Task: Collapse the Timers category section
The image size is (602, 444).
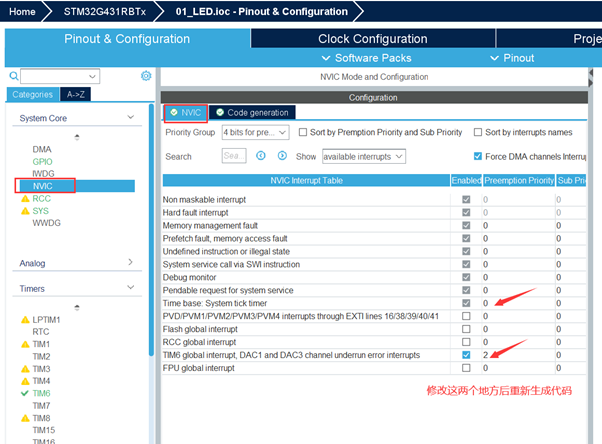Action: tap(130, 288)
